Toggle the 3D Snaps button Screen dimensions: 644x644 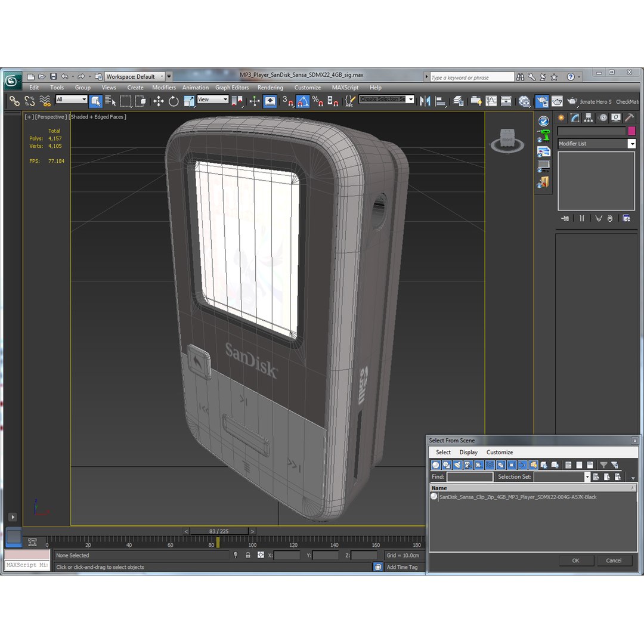pos(287,101)
